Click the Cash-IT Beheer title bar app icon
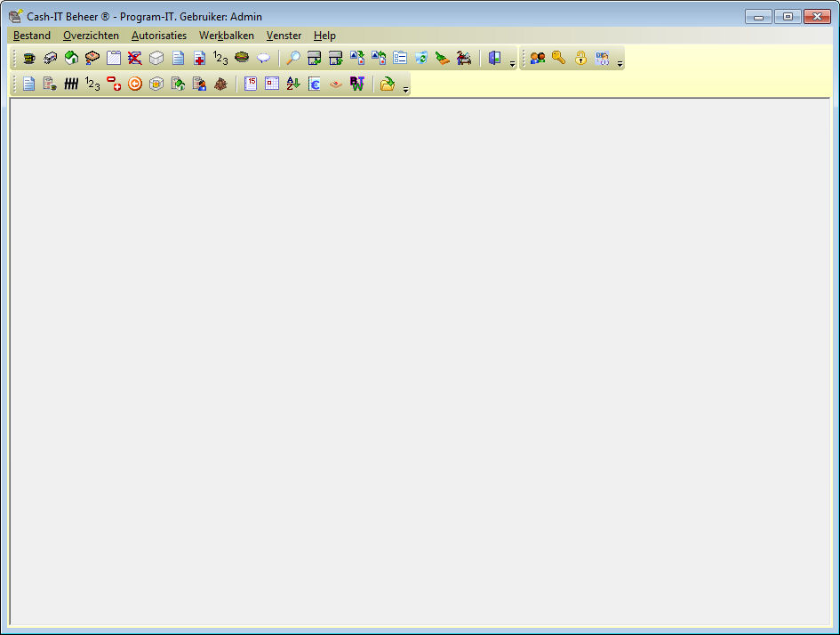Screen dimensions: 840x635 [16, 16]
